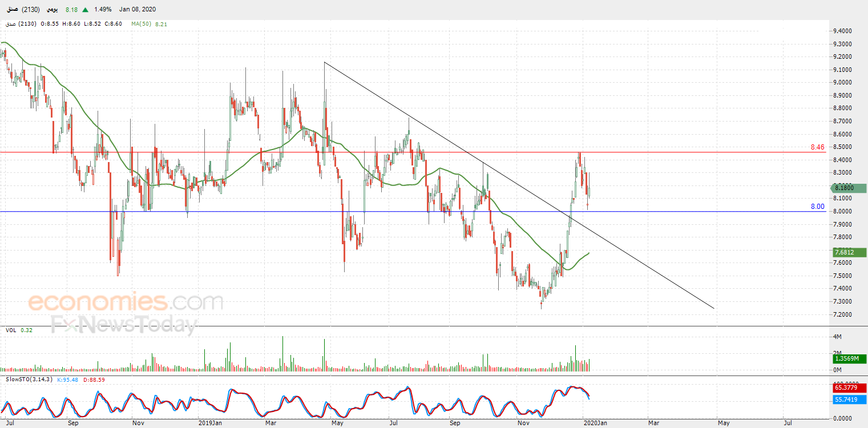
Task: Click the 2M volume axis label
Action: [838, 353]
